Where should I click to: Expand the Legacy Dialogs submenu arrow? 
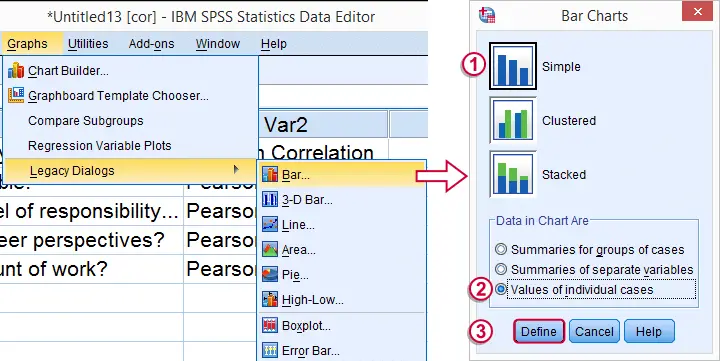[236, 170]
